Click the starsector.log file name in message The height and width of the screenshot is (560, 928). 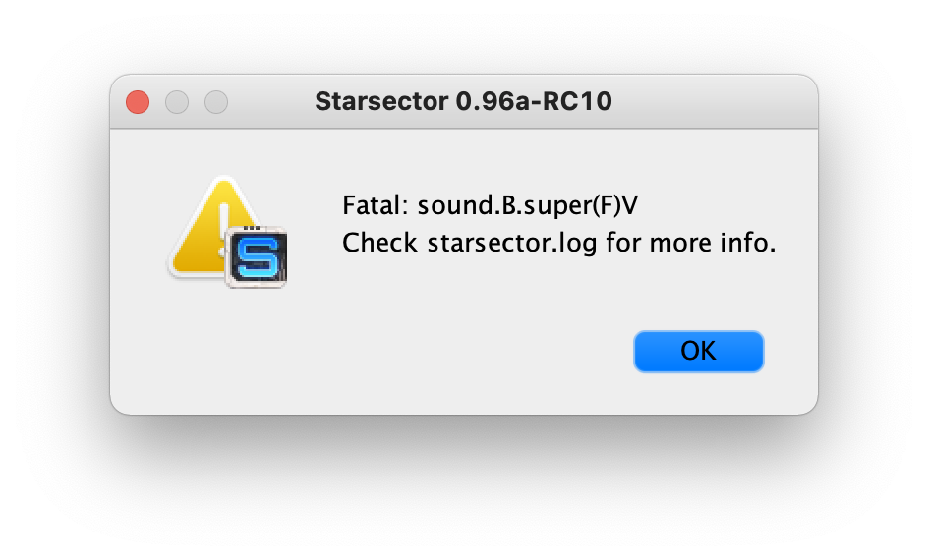512,243
